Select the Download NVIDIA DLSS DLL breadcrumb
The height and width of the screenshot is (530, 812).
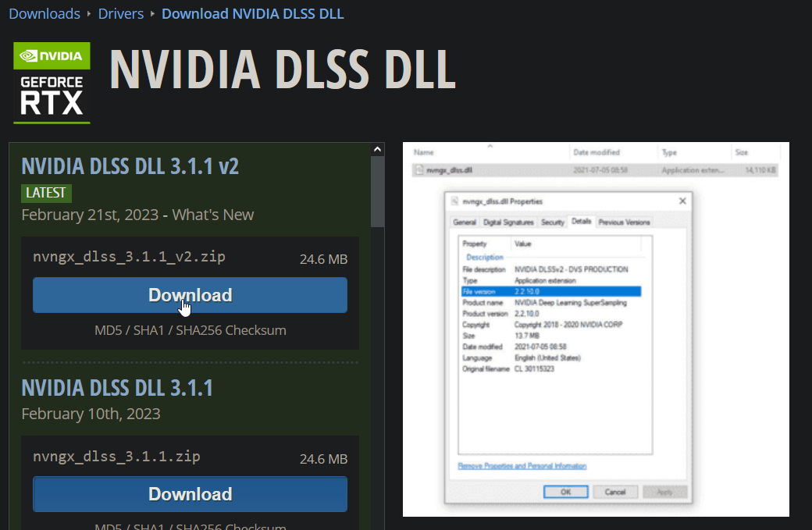252,13
